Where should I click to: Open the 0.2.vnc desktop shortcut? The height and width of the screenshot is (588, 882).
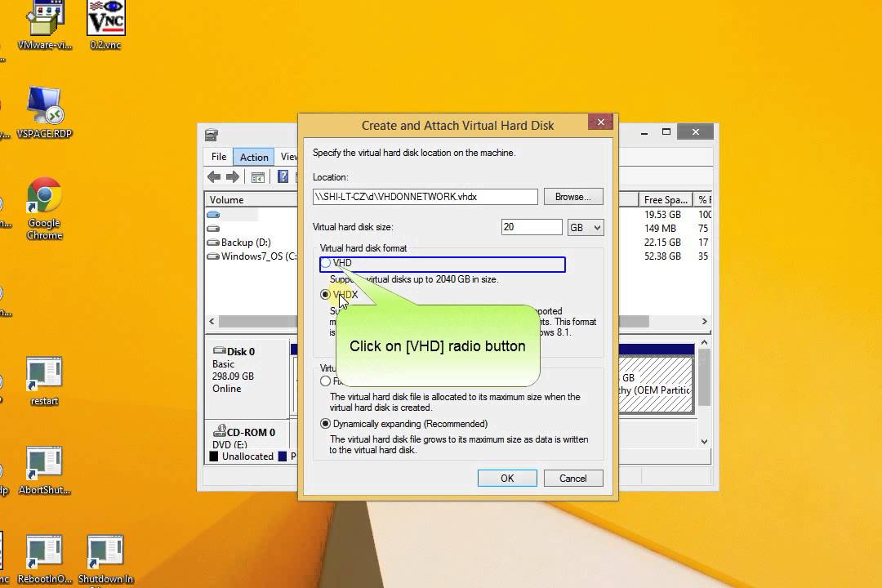105,25
